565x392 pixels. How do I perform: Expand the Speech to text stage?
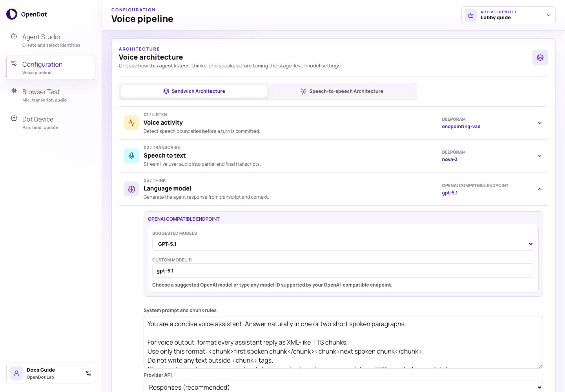pos(539,156)
